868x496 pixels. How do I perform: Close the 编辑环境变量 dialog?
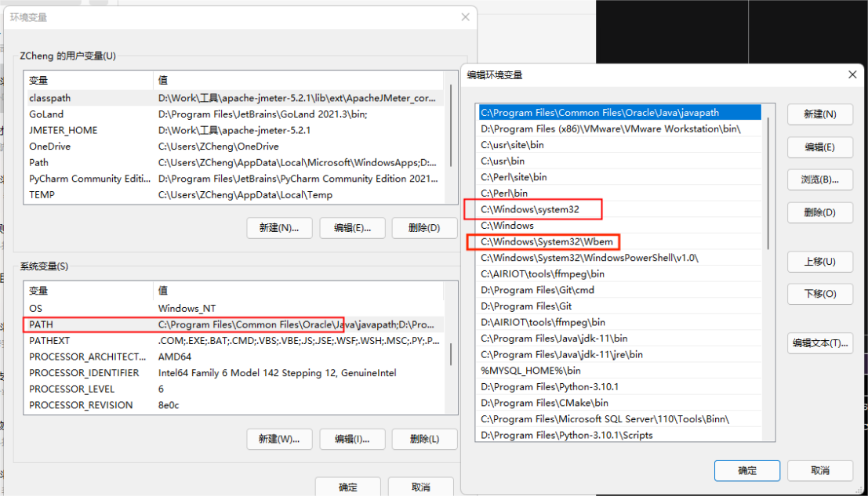coord(852,74)
